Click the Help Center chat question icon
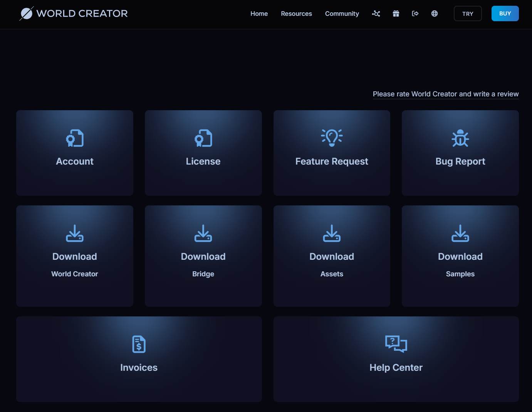 coord(396,344)
